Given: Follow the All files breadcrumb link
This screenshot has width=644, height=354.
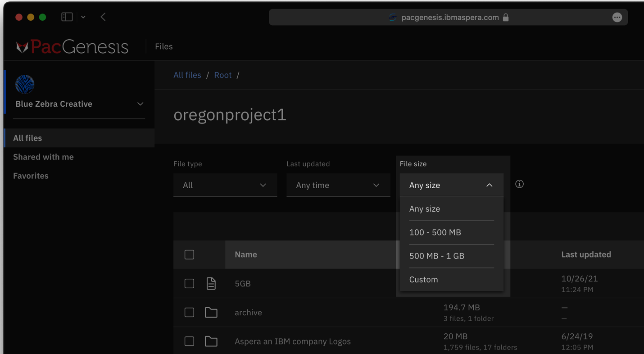Looking at the screenshot, I should (x=187, y=75).
